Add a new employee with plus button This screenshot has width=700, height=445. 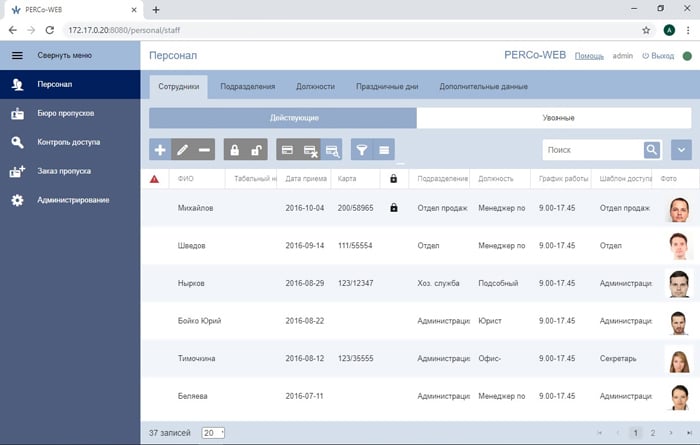[160, 150]
